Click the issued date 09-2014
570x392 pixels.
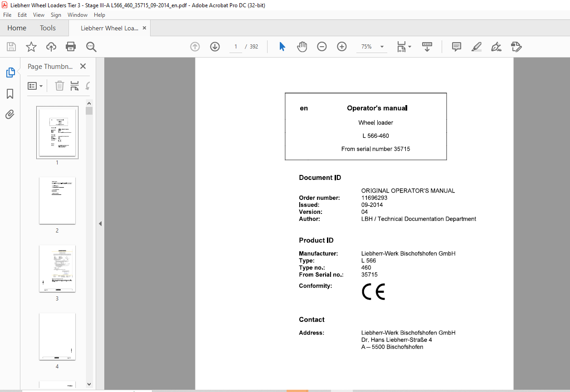click(x=372, y=205)
